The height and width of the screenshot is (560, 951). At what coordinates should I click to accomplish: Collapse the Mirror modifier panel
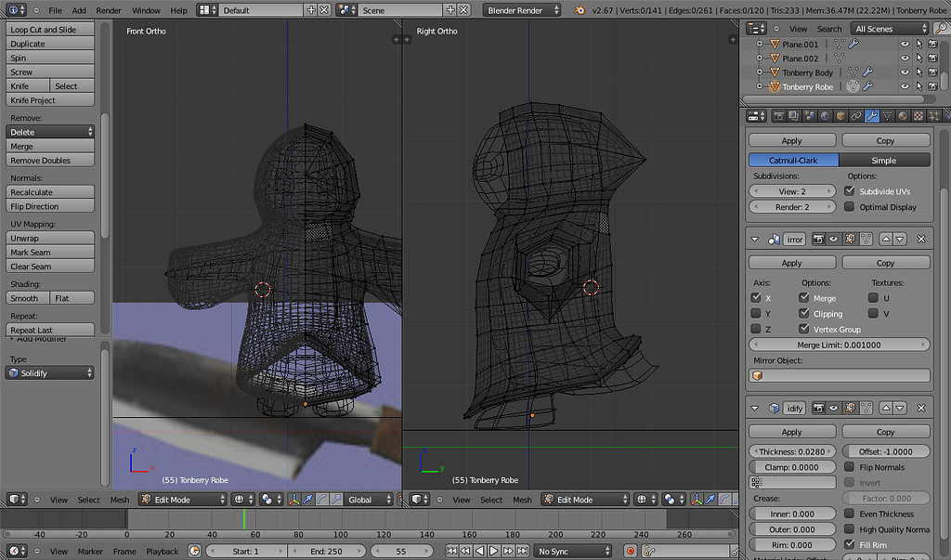[755, 239]
